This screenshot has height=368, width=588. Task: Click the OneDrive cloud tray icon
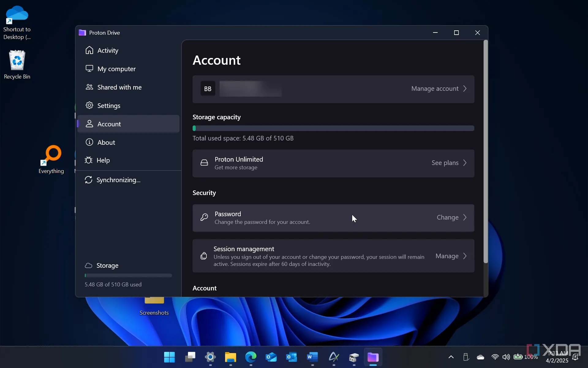[481, 357]
